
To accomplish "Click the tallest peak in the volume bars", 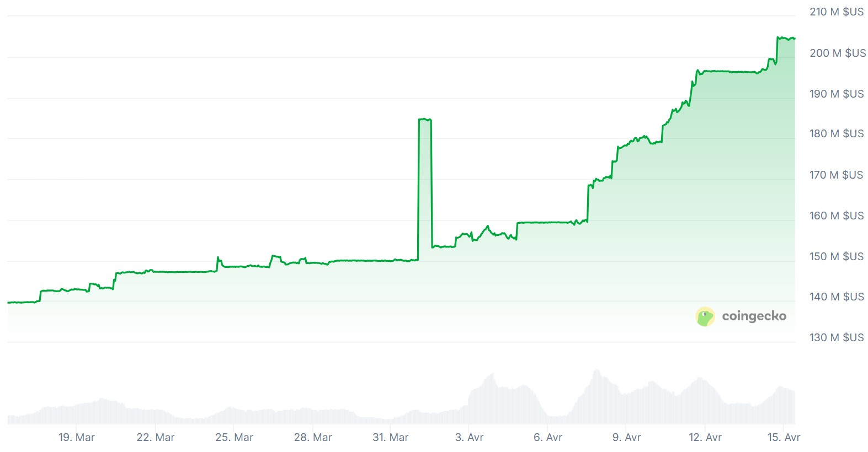I will pos(597,372).
